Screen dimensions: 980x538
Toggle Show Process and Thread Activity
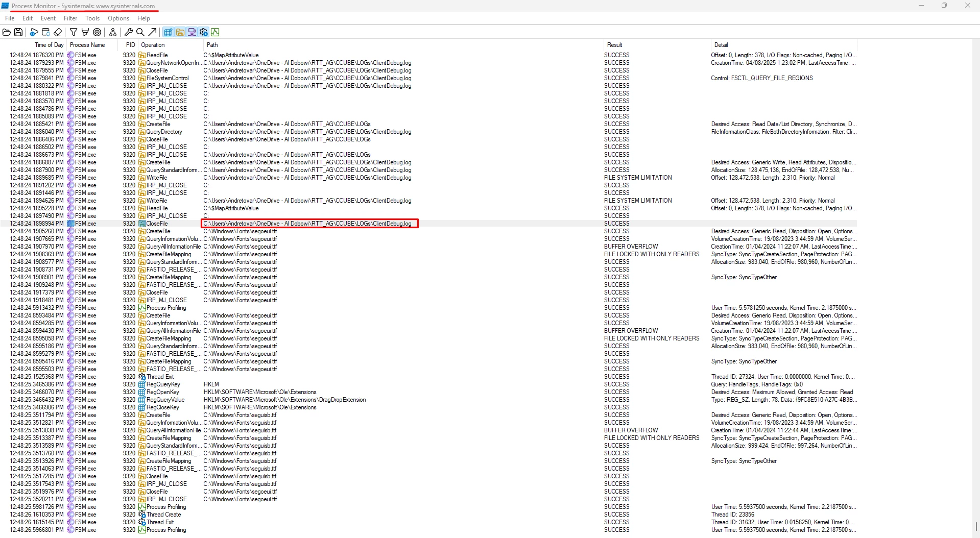point(203,32)
